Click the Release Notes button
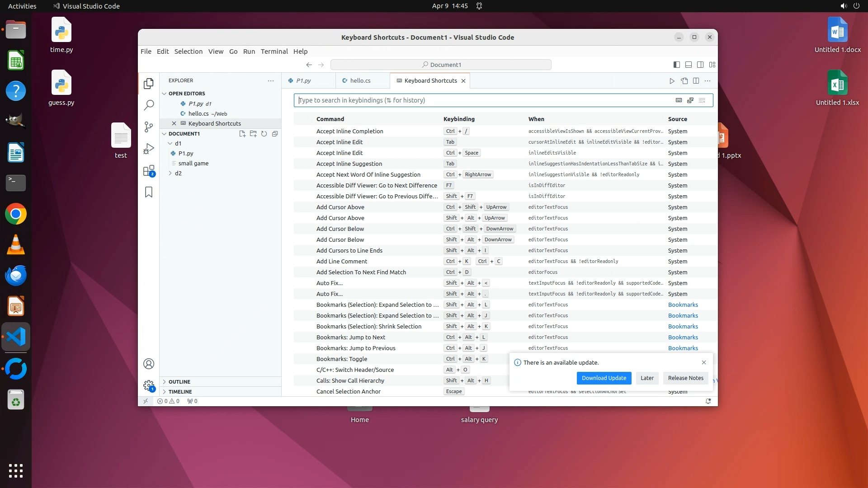 (x=685, y=378)
